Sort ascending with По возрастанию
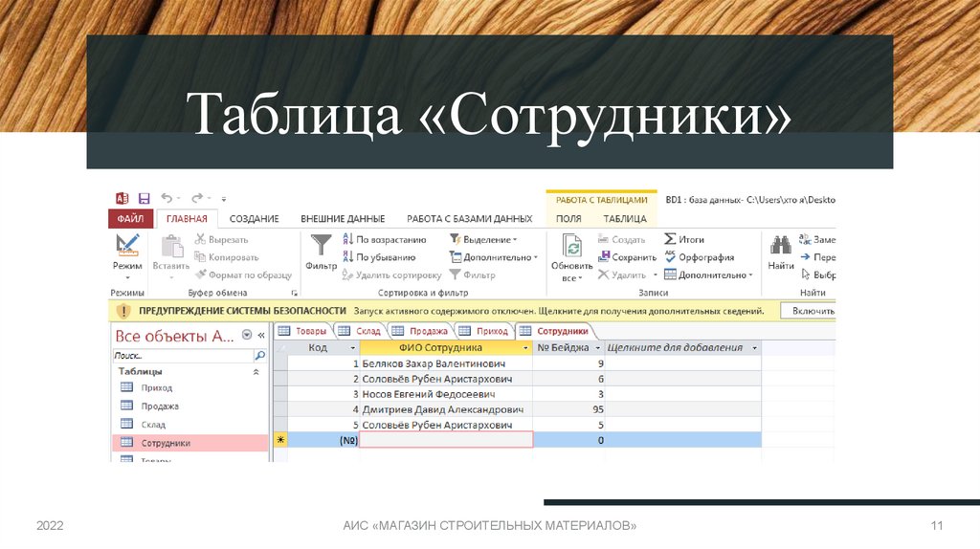 click(385, 239)
